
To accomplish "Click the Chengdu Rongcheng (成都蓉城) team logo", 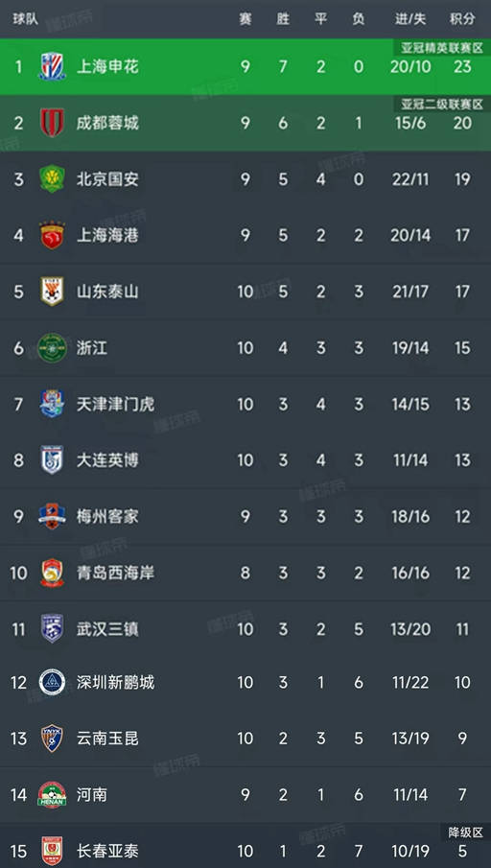I will (52, 123).
